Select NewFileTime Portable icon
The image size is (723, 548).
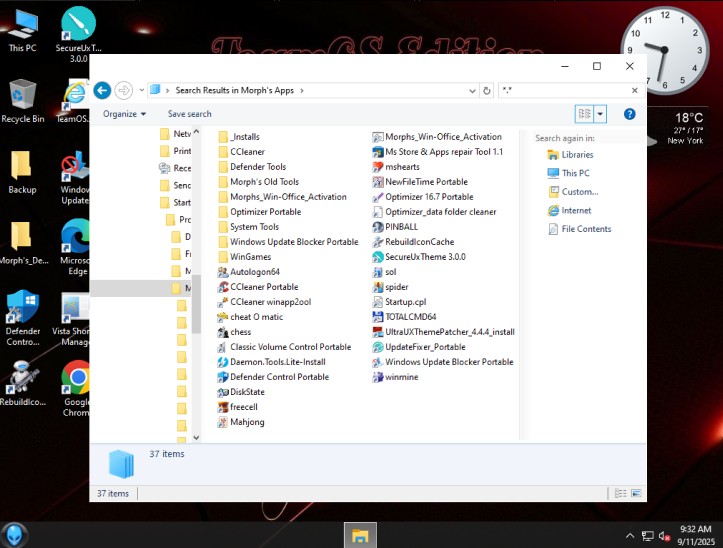point(378,182)
